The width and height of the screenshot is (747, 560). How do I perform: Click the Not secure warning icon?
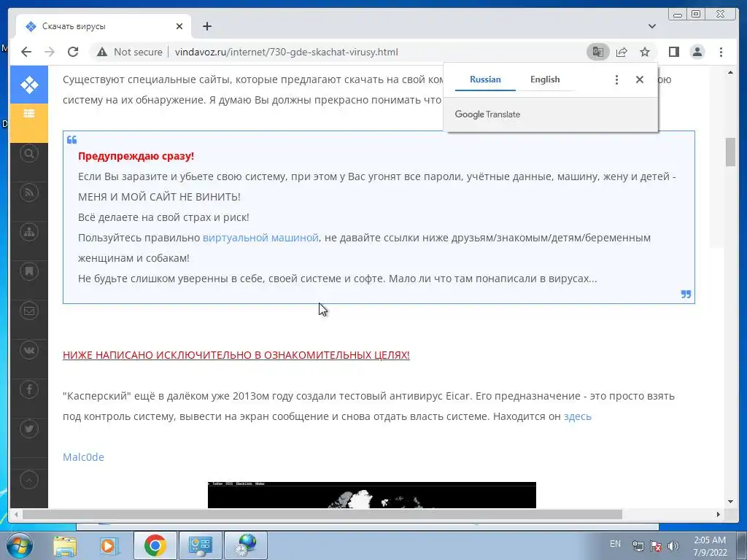(x=102, y=52)
